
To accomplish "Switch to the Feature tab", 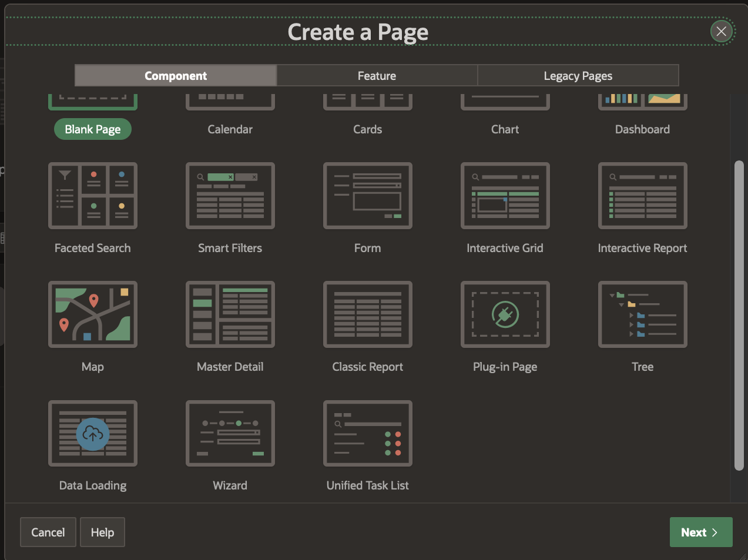I will [377, 76].
